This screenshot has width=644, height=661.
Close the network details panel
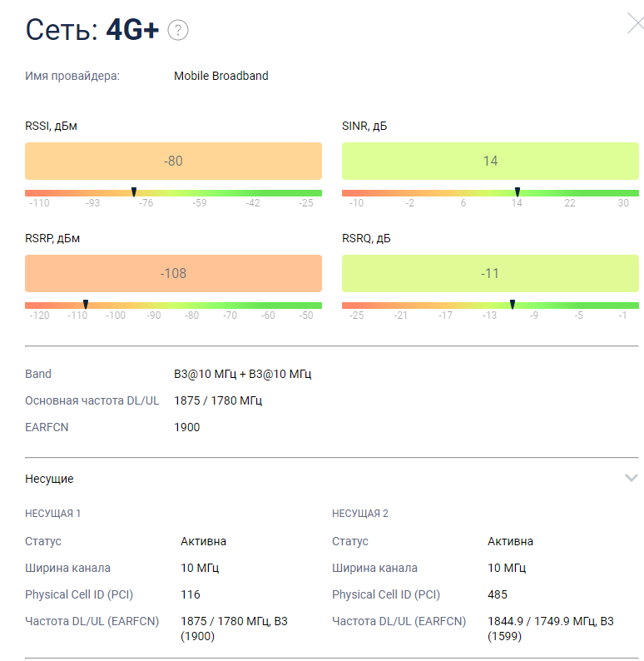tap(635, 24)
